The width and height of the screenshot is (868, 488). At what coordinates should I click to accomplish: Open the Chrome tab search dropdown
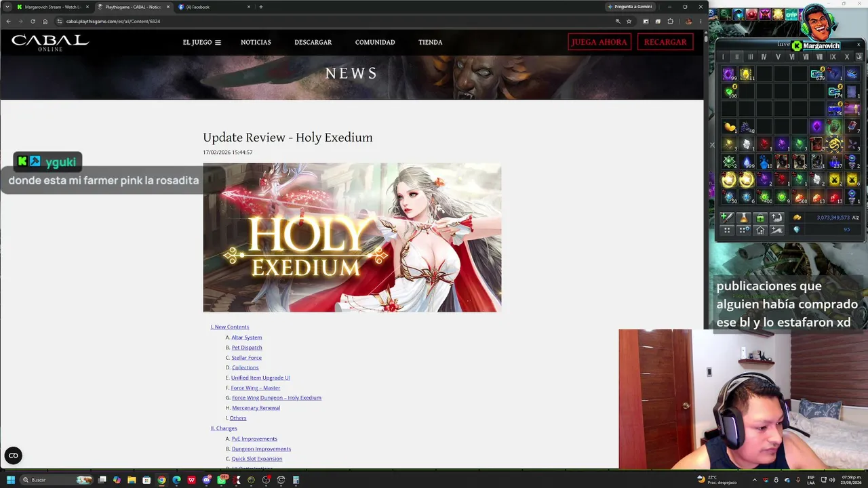pos(7,7)
